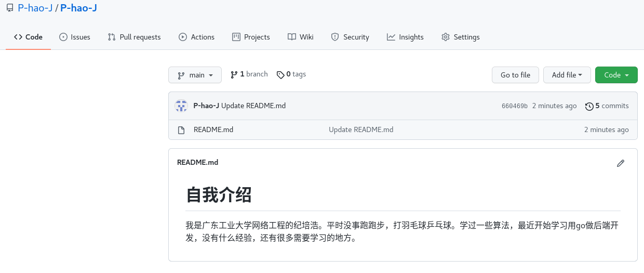The image size is (644, 273).
Task: Open the latest commit message Update README.md
Action: (x=253, y=106)
